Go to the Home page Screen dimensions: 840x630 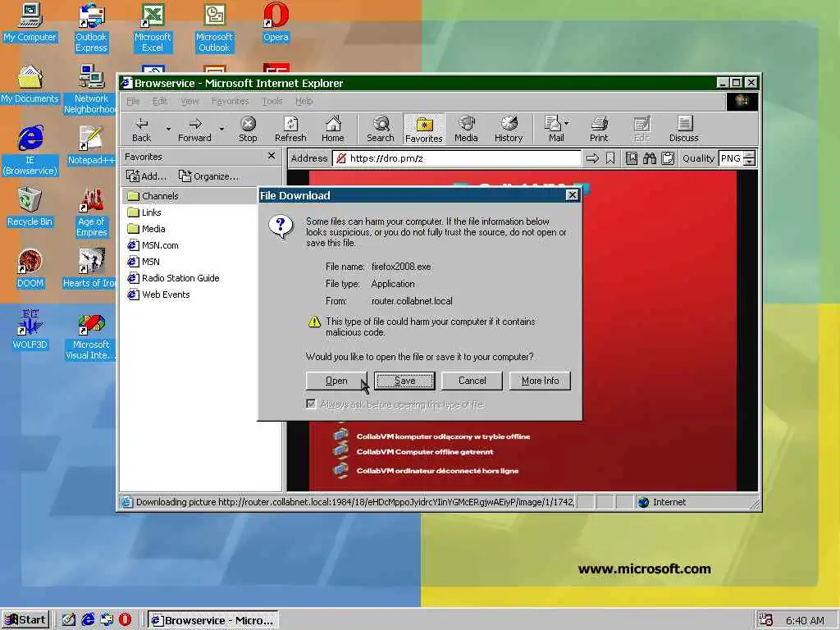333,130
